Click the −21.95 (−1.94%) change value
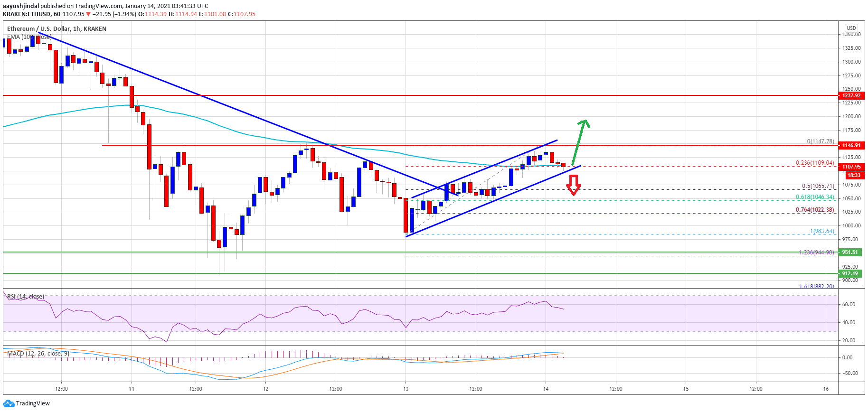 pos(114,14)
